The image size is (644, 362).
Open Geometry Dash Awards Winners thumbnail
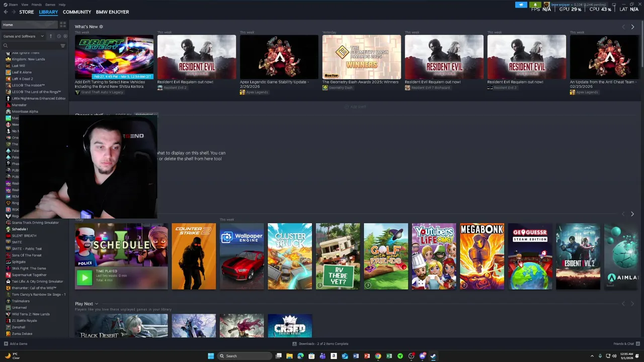(362, 57)
